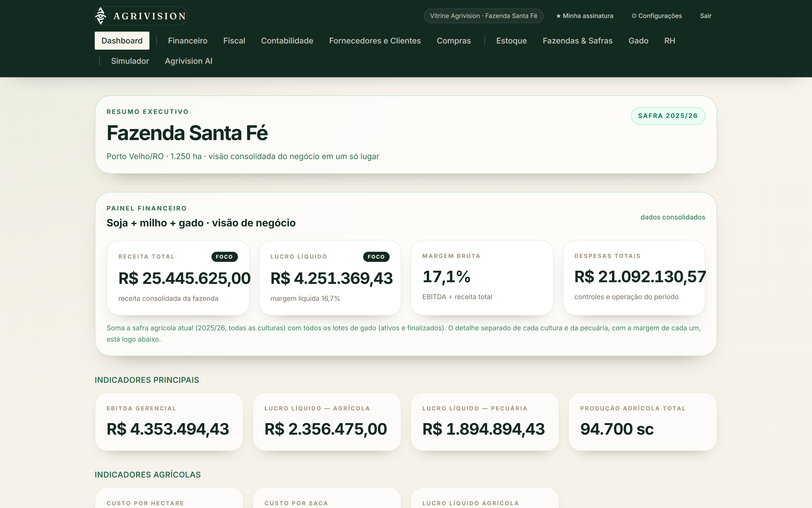812x508 pixels.
Task: Select the Receita Total card value R$ 25.445.625,00
Action: click(x=184, y=278)
